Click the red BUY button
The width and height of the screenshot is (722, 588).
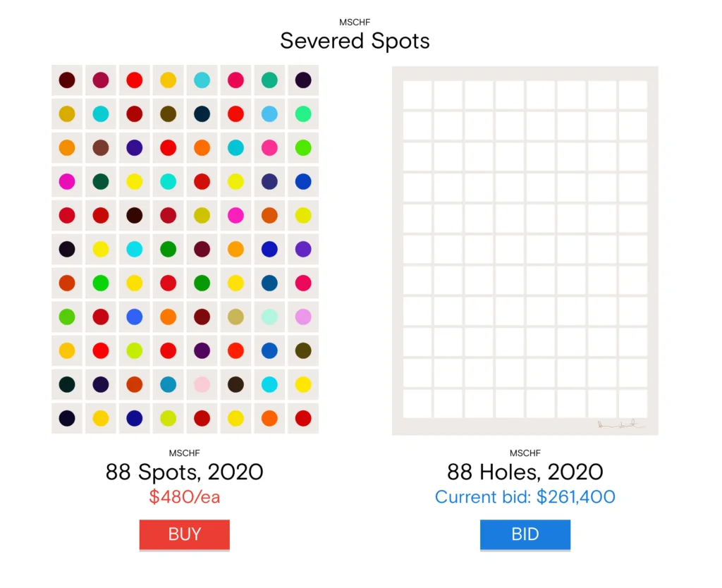pos(184,534)
